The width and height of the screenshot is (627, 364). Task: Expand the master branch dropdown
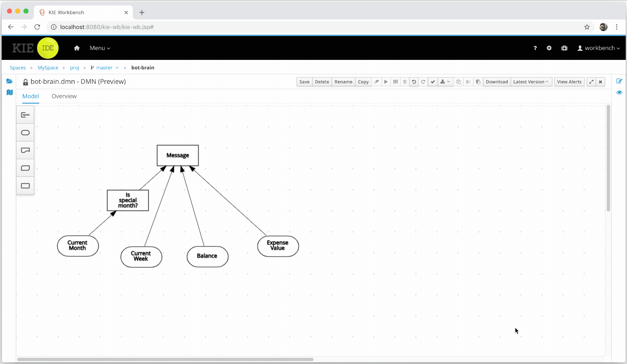click(105, 68)
